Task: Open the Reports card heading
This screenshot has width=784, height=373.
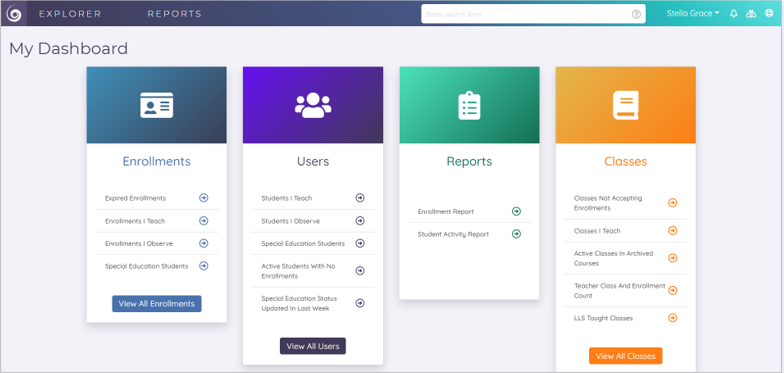Action: coord(470,162)
